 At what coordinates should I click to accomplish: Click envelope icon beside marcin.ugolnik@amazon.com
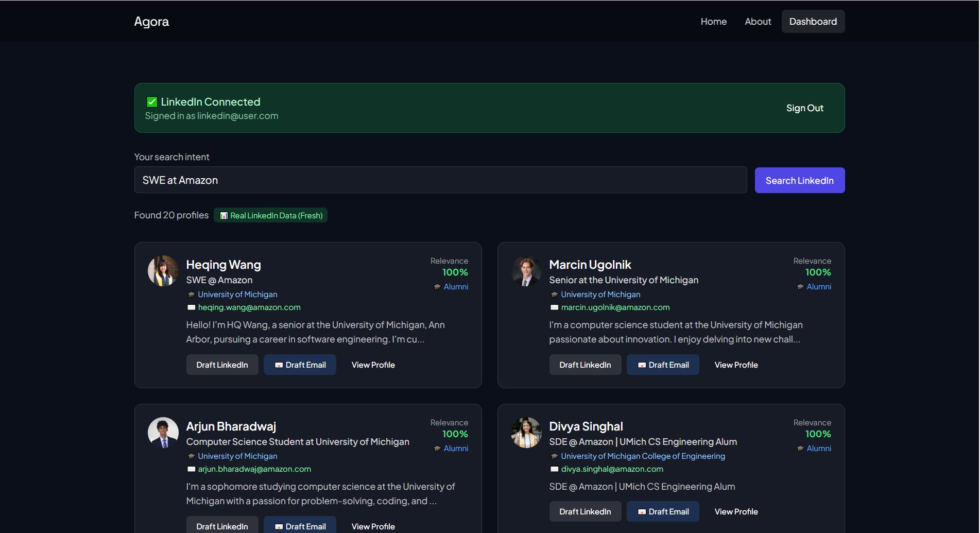point(554,307)
